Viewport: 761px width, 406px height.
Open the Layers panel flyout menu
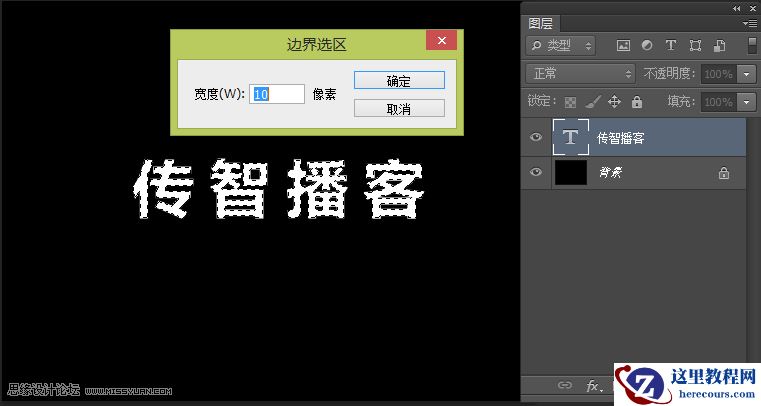click(x=749, y=23)
